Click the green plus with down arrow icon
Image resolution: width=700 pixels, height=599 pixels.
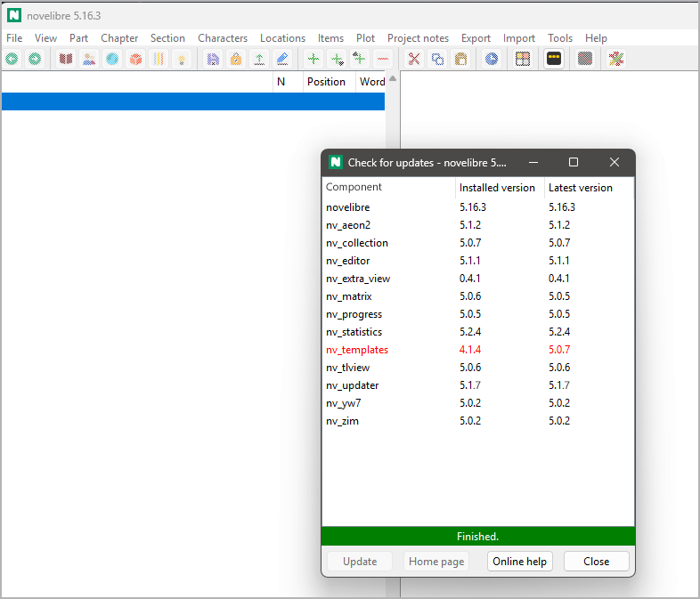pos(337,59)
